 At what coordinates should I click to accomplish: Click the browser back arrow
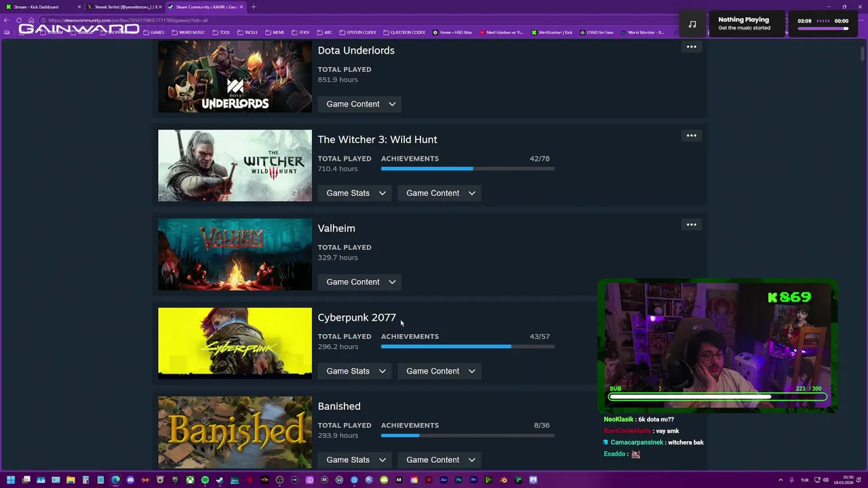(x=7, y=20)
